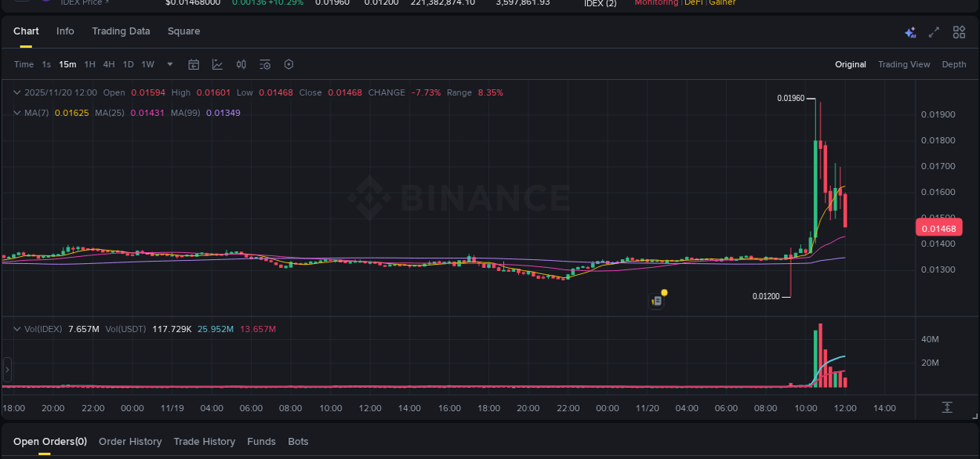This screenshot has height=459, width=980.
Task: Enter fullscreen using the expand arrows icon
Action: [x=933, y=32]
